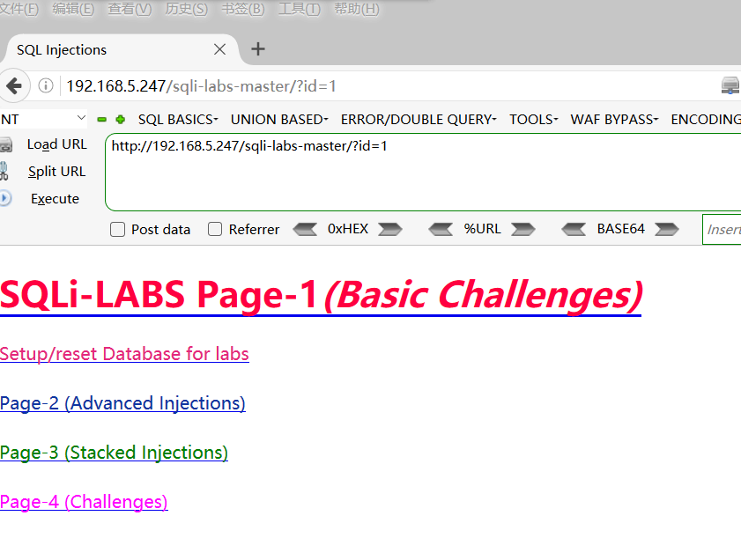Enable the Referrer checkbox
The width and height of the screenshot is (741, 560).
tap(215, 229)
